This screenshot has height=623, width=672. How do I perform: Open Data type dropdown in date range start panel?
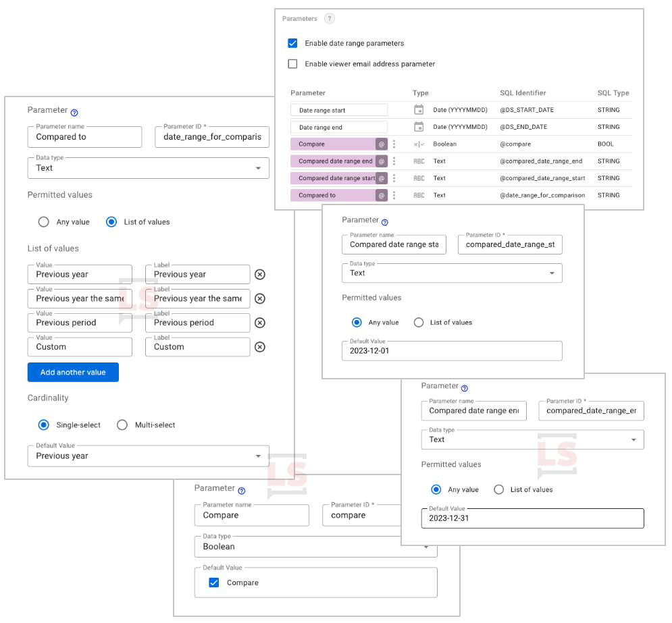452,273
